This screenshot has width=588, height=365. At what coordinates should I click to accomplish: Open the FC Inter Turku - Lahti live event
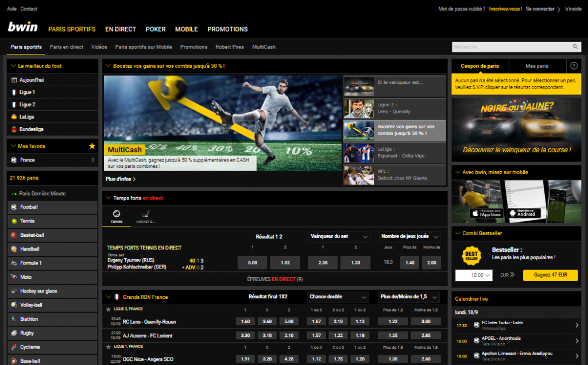tap(516, 325)
